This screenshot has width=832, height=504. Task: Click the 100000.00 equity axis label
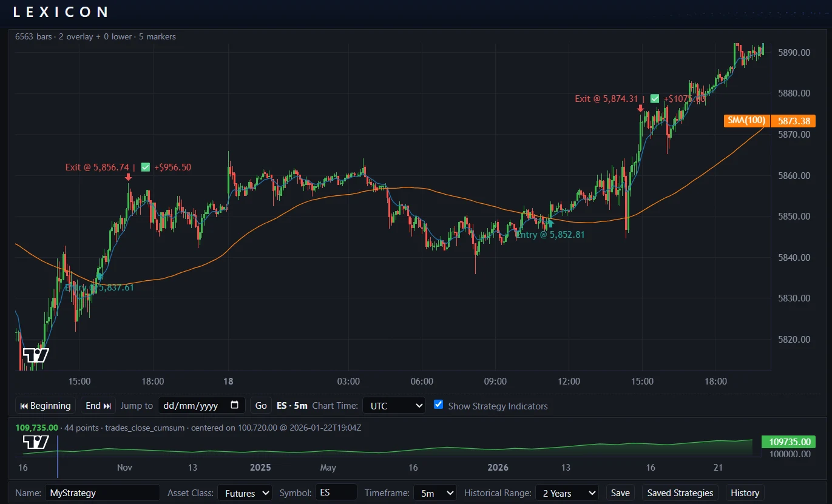point(790,454)
